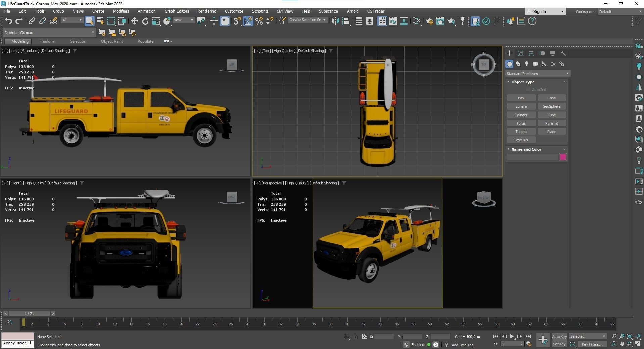Open the Rendering menu
This screenshot has width=644, height=349.
point(206,11)
